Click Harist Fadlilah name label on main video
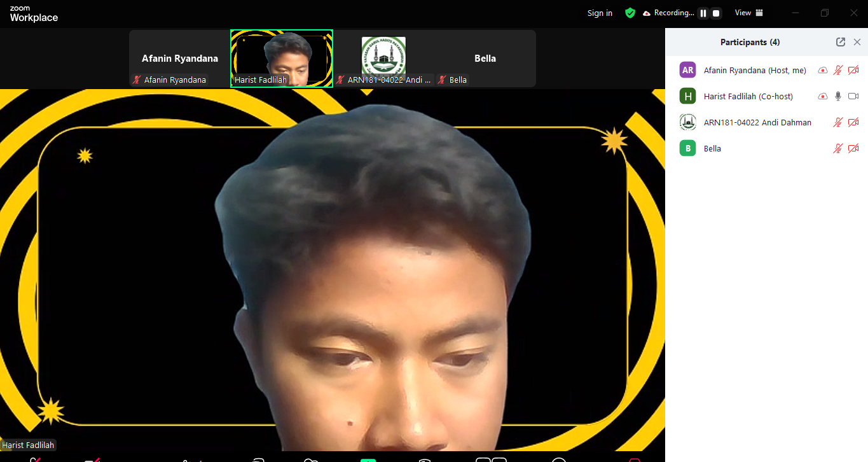 [28, 445]
